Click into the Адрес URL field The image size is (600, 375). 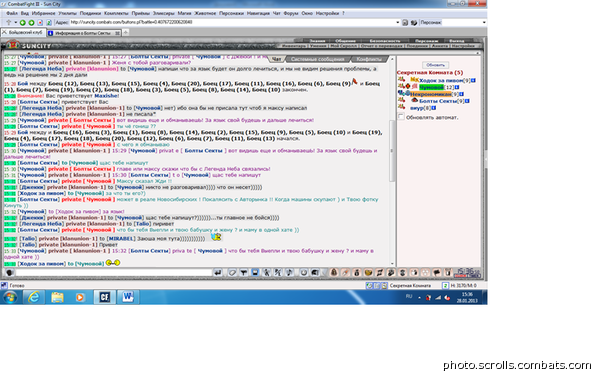pyautogui.click(x=232, y=23)
